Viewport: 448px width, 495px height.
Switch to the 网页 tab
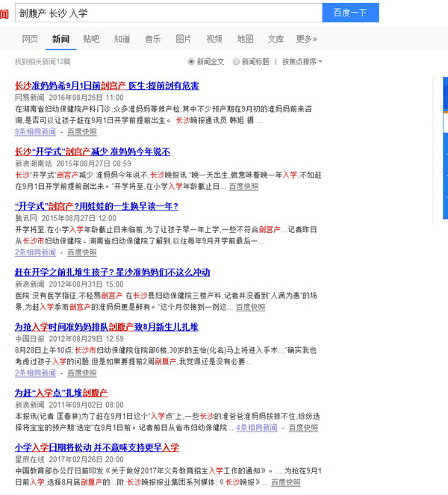pyautogui.click(x=30, y=39)
